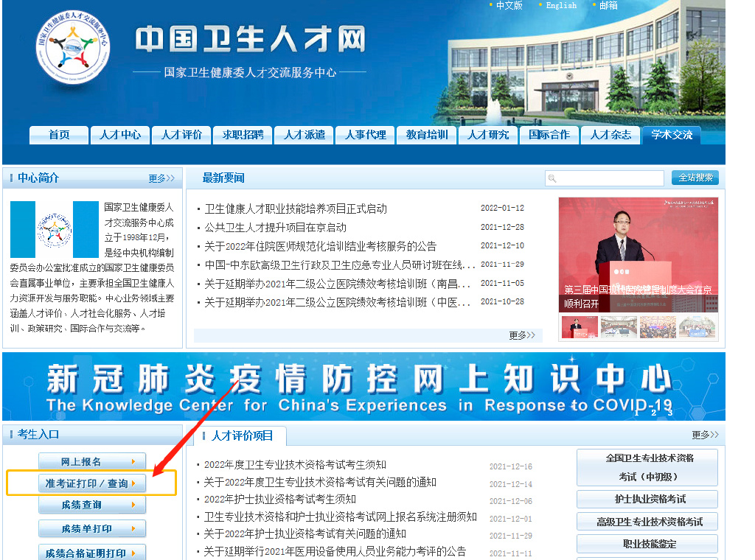The image size is (755, 560).
Task: Select first slideshow thumbnail with red podium
Action: coord(580,326)
